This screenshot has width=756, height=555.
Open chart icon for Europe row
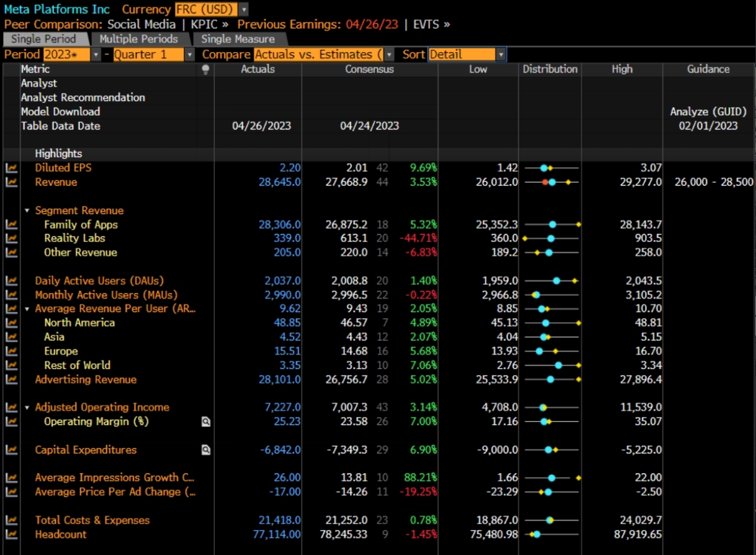click(x=11, y=351)
